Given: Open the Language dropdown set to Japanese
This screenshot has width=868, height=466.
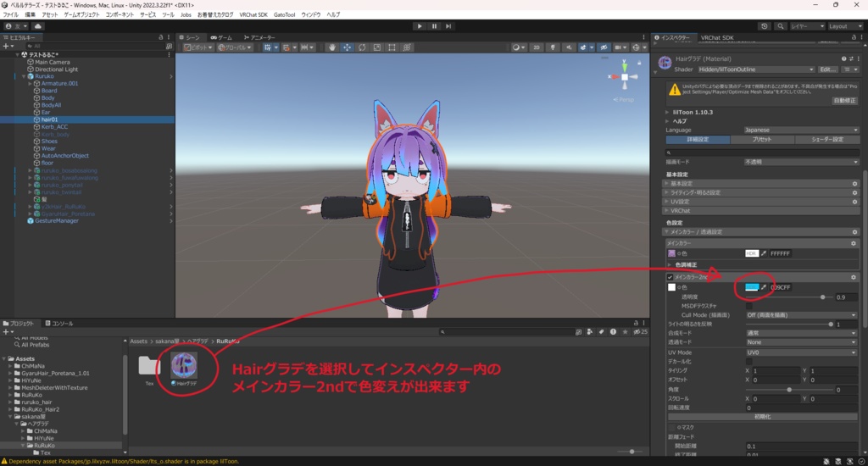Looking at the screenshot, I should click(801, 130).
